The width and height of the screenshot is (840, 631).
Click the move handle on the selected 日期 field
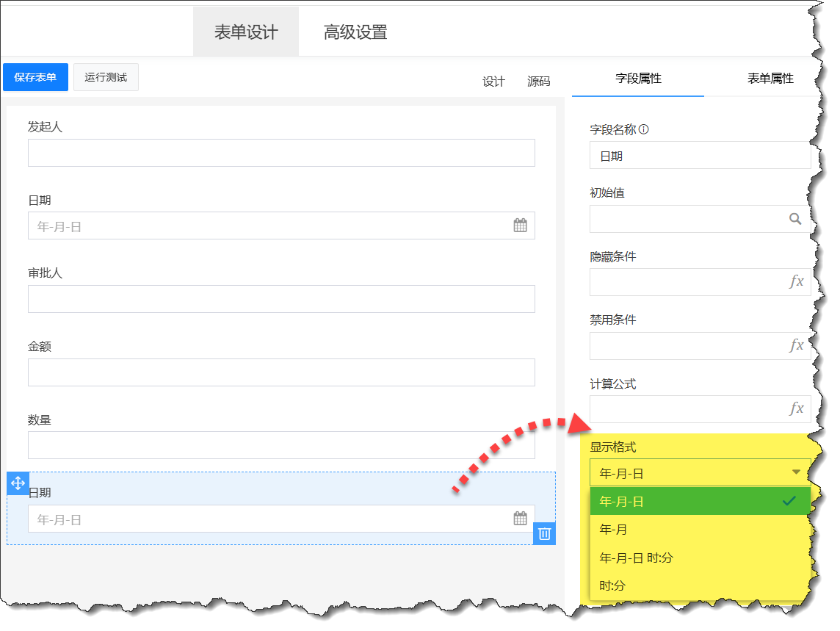click(x=18, y=483)
